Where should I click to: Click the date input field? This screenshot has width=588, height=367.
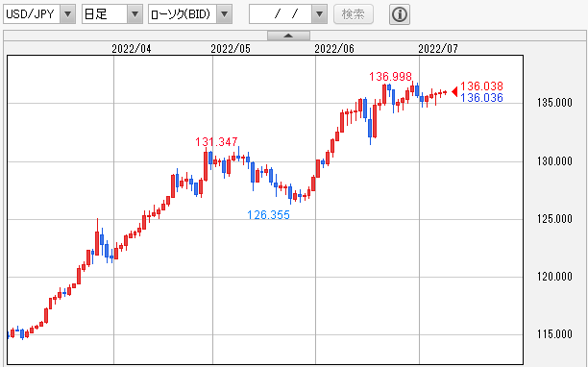pyautogui.click(x=281, y=14)
